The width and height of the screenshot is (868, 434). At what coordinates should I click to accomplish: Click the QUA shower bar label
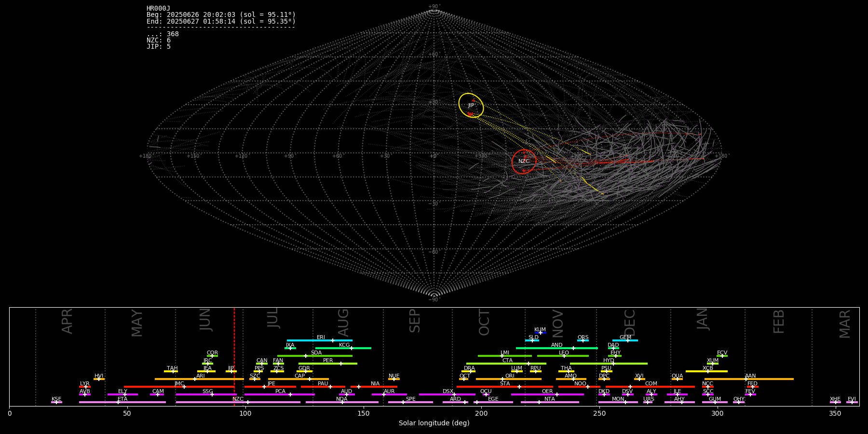(x=678, y=376)
